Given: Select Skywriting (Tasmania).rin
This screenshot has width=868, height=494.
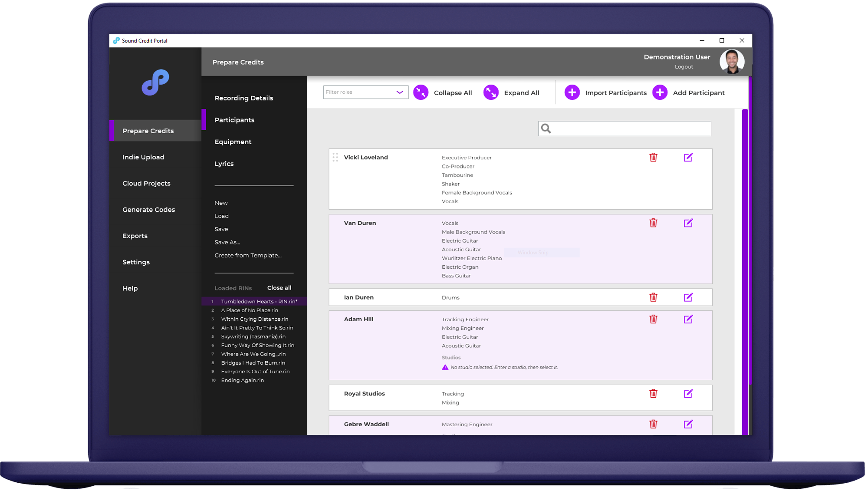Looking at the screenshot, I should click(x=254, y=337).
